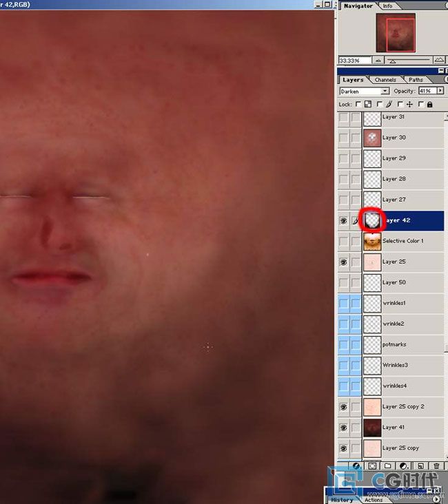
Task: Create a new layer set with the folder icon
Action: [x=388, y=466]
